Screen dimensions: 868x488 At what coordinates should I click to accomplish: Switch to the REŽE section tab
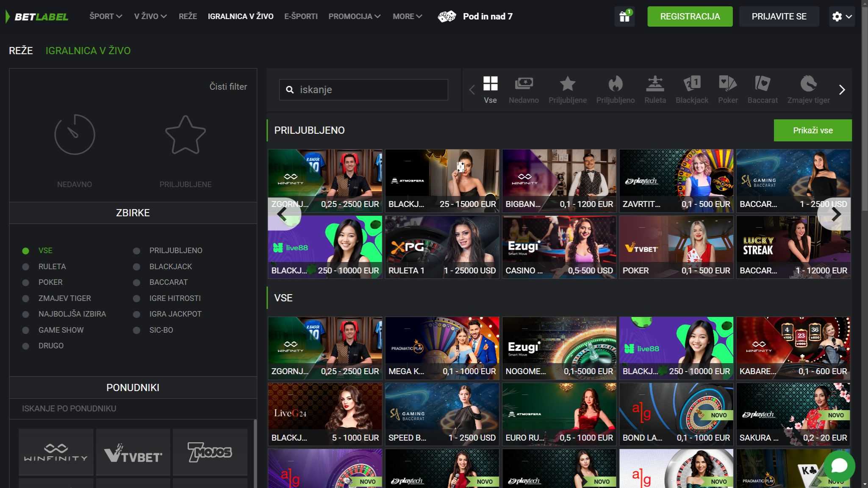tap(21, 51)
